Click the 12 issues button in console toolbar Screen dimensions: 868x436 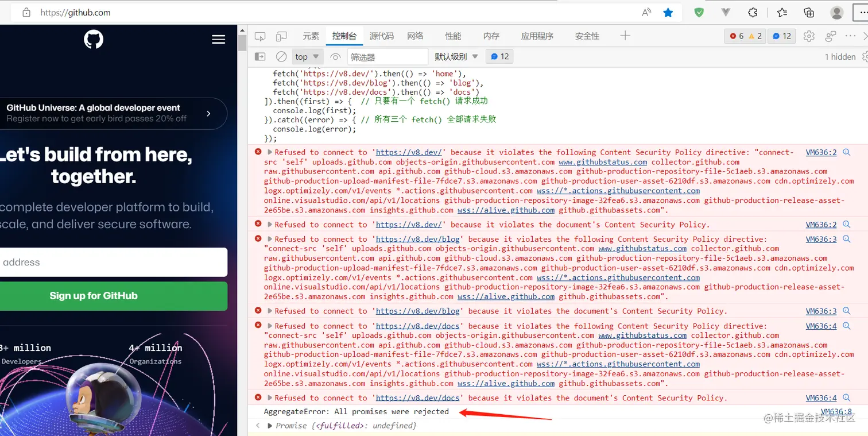pos(499,56)
